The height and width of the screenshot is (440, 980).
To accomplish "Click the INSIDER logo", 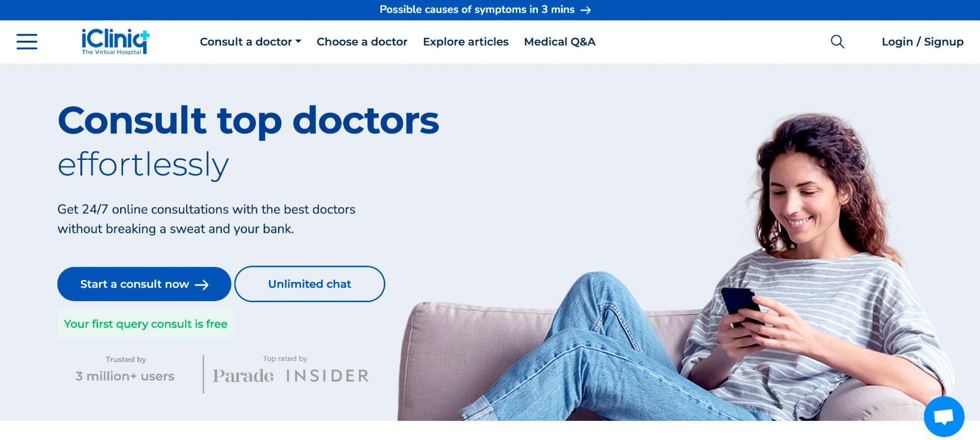I will [327, 376].
